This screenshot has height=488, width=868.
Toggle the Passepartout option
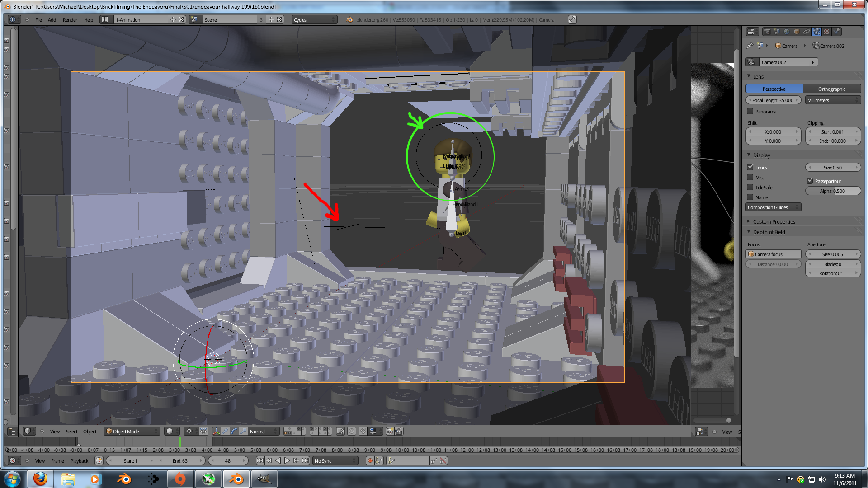click(810, 180)
